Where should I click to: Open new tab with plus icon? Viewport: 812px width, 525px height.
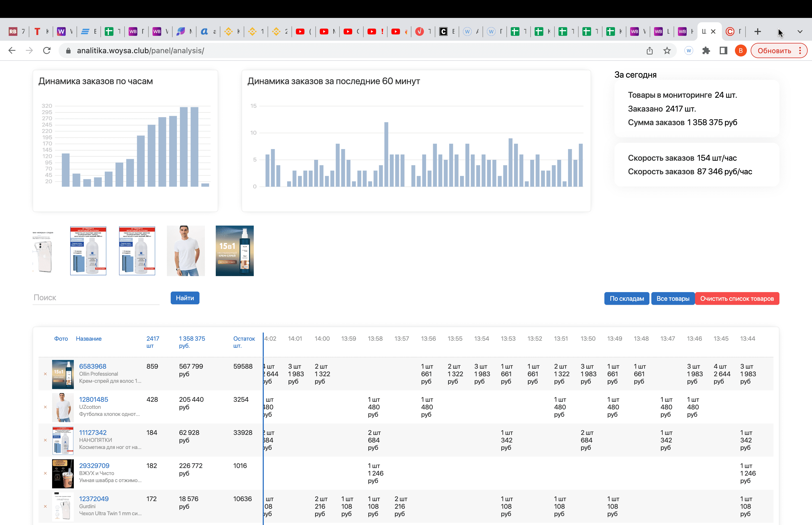pos(757,31)
